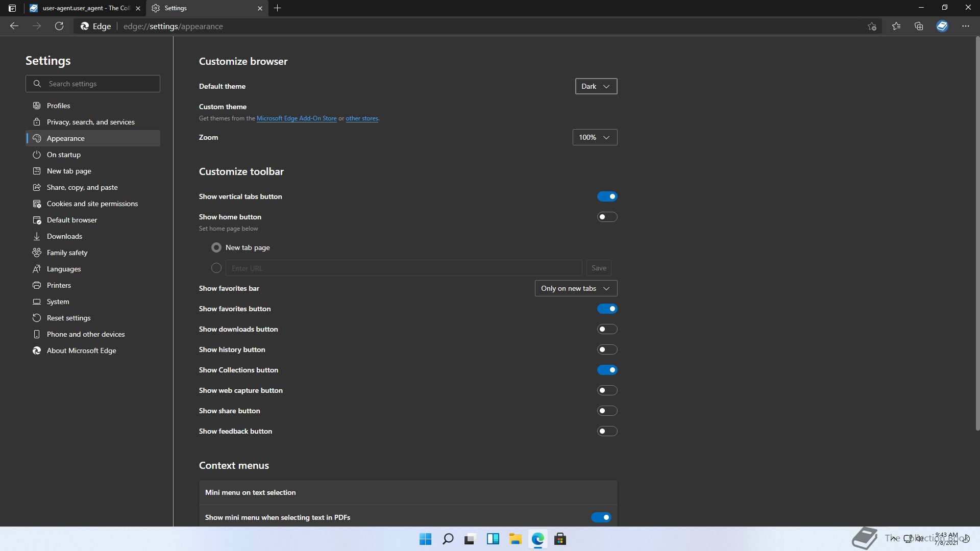Select the Appearance sidebar item
This screenshot has width=980, height=551.
[x=93, y=138]
